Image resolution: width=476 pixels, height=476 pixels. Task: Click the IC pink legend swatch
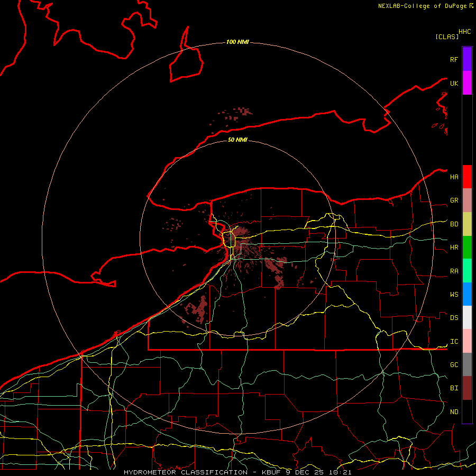[467, 341]
